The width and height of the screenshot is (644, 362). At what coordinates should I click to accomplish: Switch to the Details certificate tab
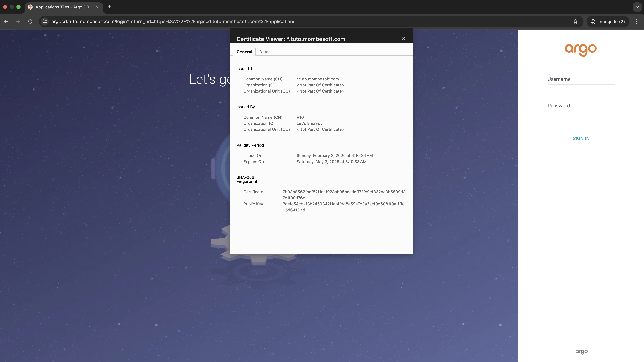[266, 52]
